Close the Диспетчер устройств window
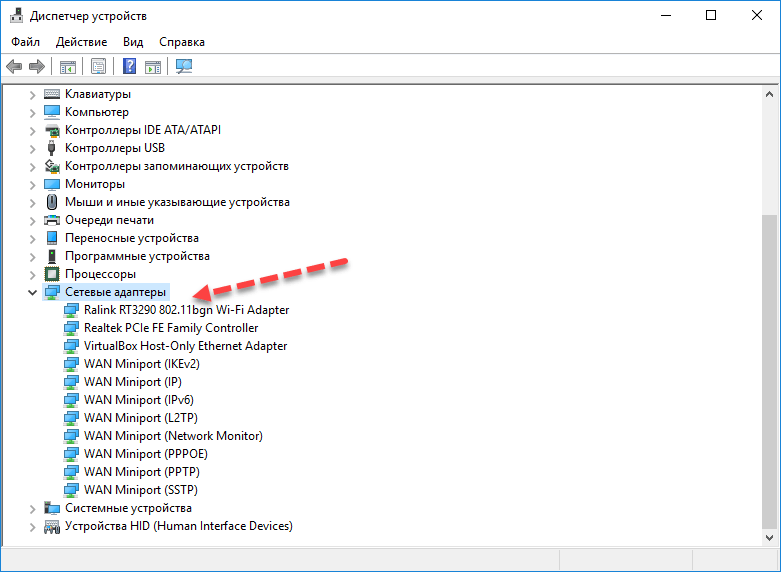Screen dimensions: 781x572 (757, 15)
